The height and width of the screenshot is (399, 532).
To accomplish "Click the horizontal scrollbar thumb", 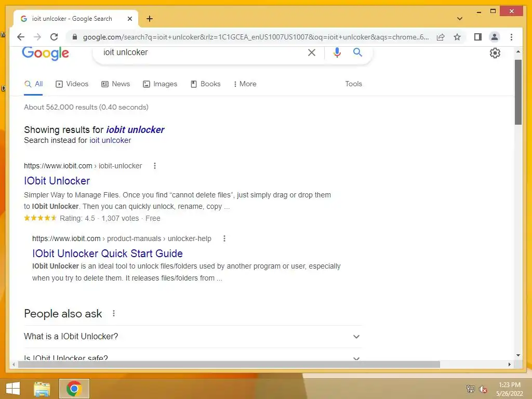I will click(229, 364).
